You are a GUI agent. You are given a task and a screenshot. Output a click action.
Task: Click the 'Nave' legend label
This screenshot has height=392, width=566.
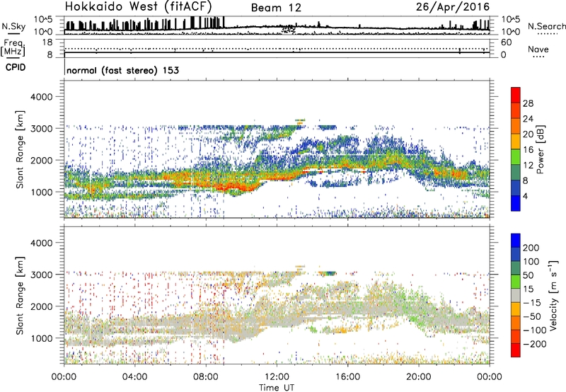[538, 49]
